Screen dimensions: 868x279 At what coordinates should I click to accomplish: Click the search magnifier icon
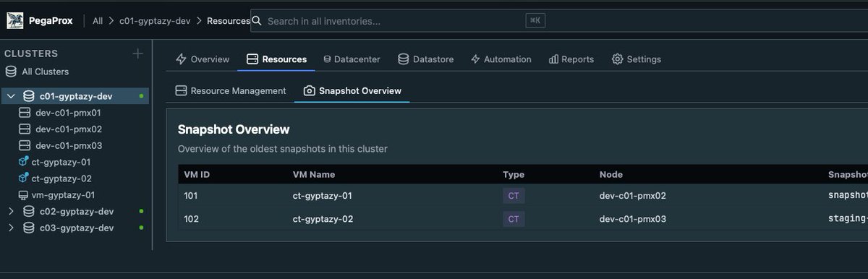coord(258,21)
